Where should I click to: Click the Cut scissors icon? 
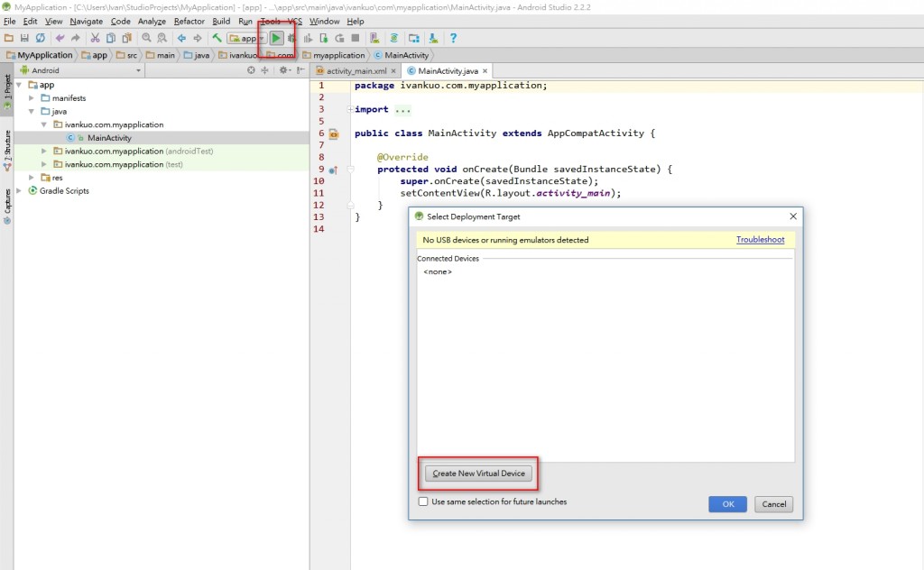95,38
